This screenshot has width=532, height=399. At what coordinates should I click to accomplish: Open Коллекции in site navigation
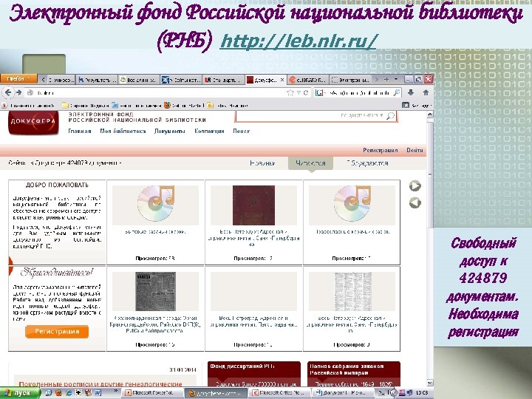(209, 131)
